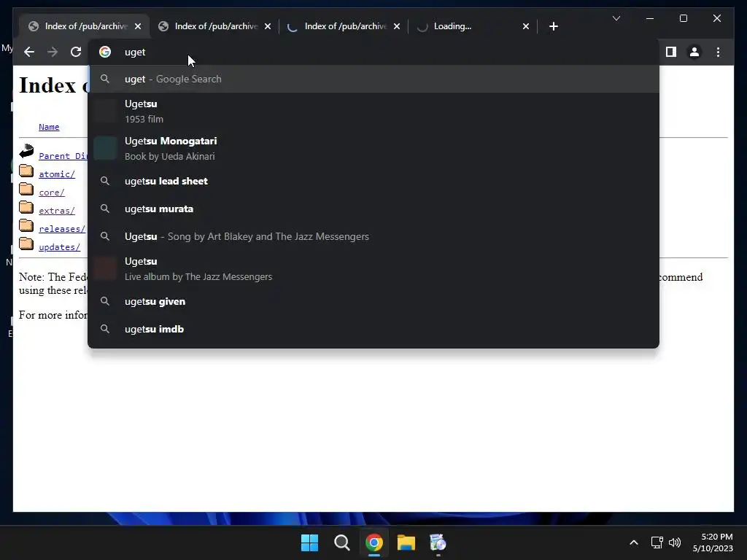This screenshot has height=560, width=747.
Task: Switch to the third, loading Index of /pub/archive tab
Action: pyautogui.click(x=344, y=26)
